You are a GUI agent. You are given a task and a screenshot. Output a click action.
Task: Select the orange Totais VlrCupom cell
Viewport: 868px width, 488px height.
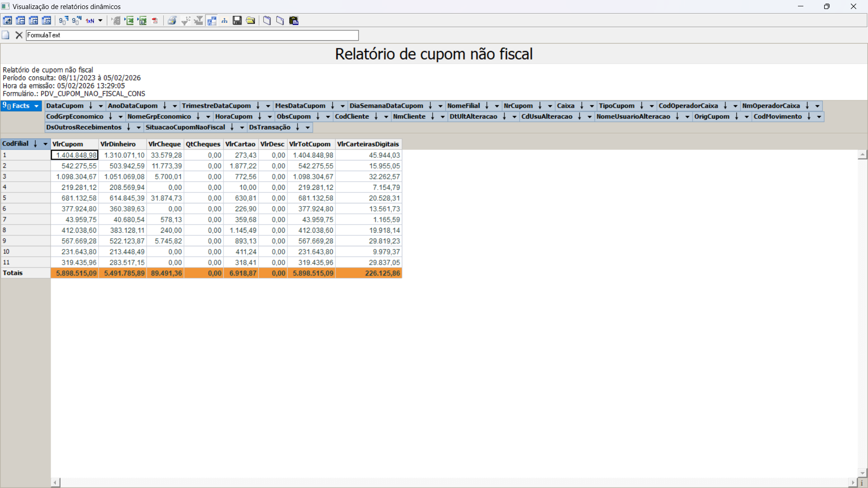click(x=75, y=273)
